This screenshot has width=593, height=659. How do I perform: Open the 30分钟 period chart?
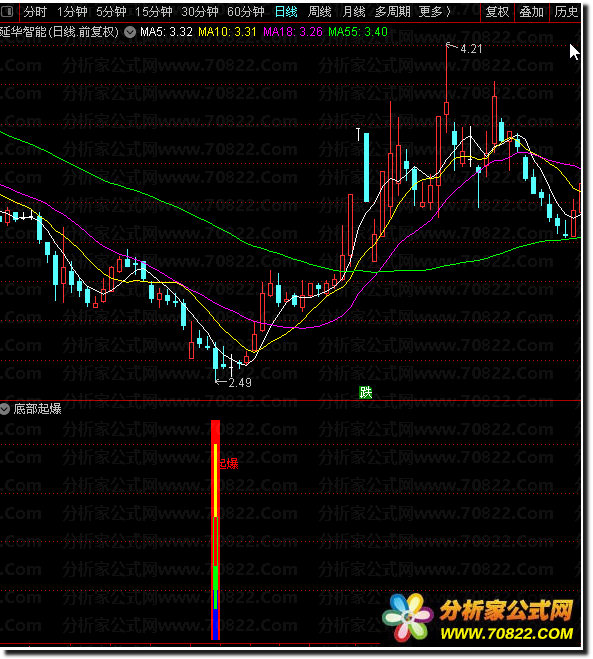(x=200, y=12)
